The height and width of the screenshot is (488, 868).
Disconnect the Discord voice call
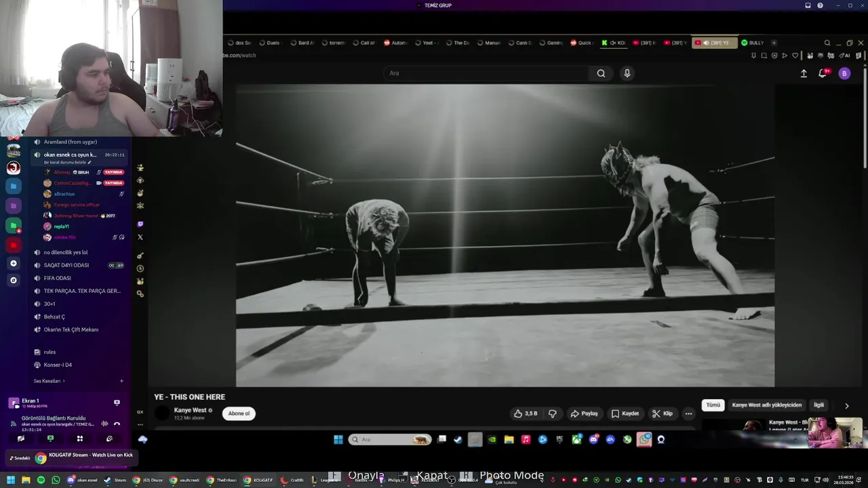click(117, 424)
